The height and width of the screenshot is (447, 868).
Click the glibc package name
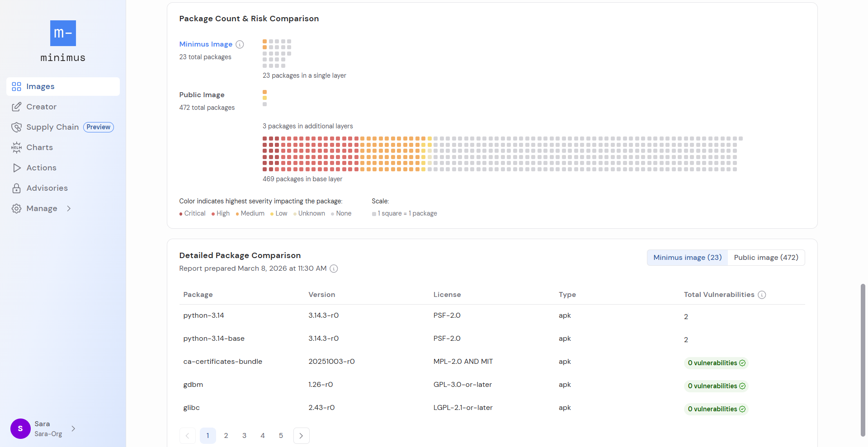pos(192,408)
